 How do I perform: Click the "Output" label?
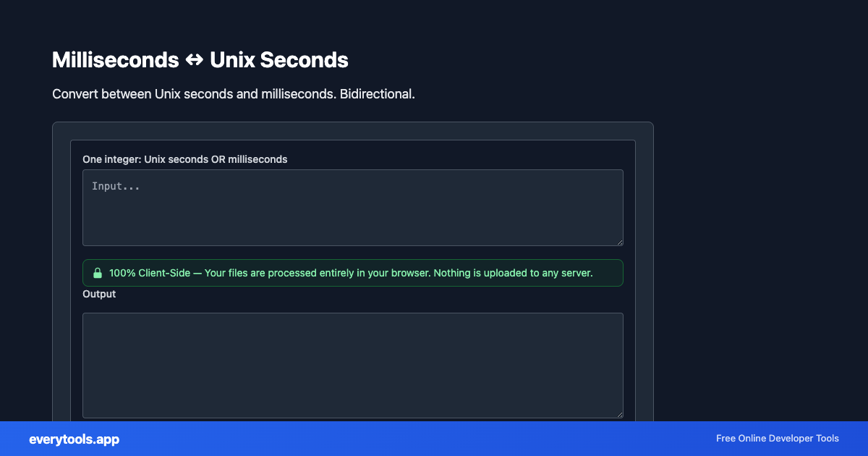click(x=99, y=294)
